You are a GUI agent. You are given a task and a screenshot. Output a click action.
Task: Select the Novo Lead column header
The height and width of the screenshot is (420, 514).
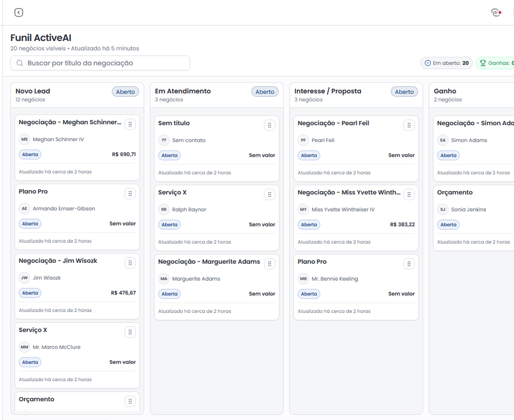click(33, 91)
